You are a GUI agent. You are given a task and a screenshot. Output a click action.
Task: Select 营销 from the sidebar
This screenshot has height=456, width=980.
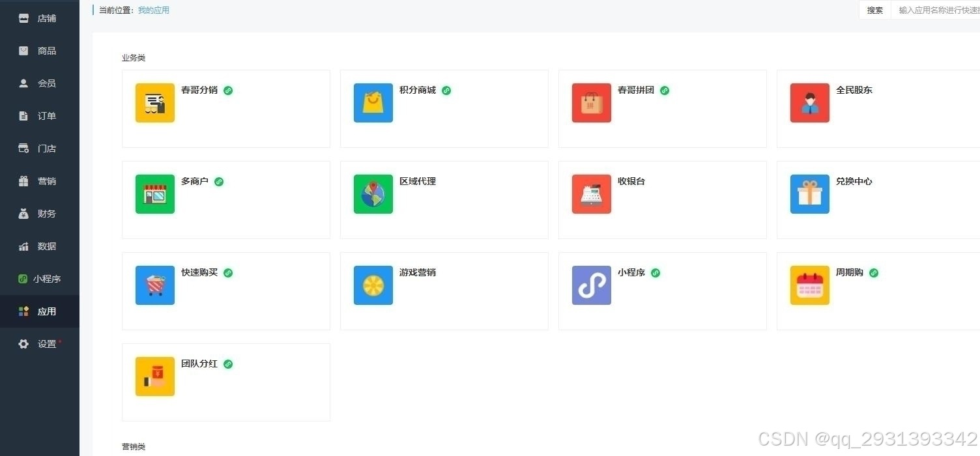tap(39, 181)
